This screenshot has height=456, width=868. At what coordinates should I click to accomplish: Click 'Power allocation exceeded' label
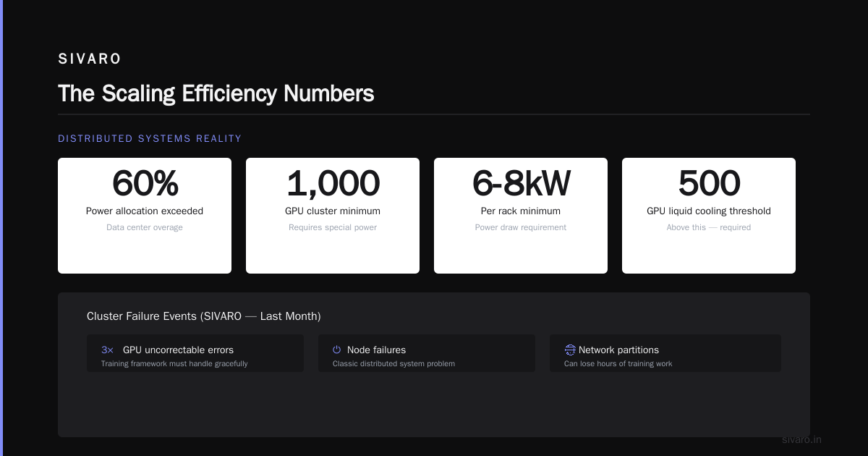[x=145, y=211]
